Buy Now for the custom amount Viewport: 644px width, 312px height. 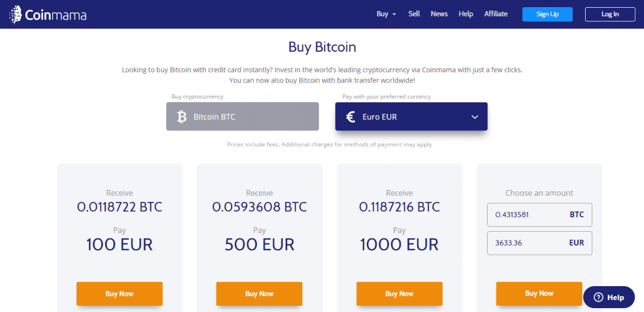point(539,293)
